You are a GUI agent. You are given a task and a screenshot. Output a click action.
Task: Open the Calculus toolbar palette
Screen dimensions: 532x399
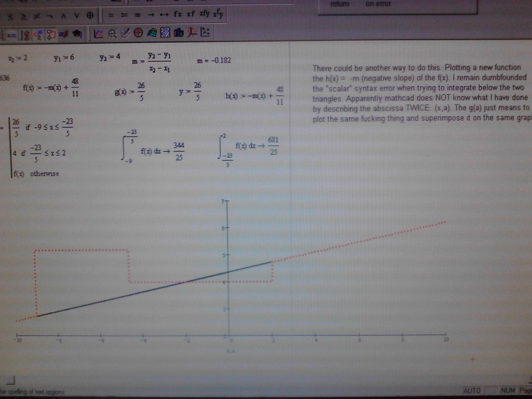(x=25, y=35)
